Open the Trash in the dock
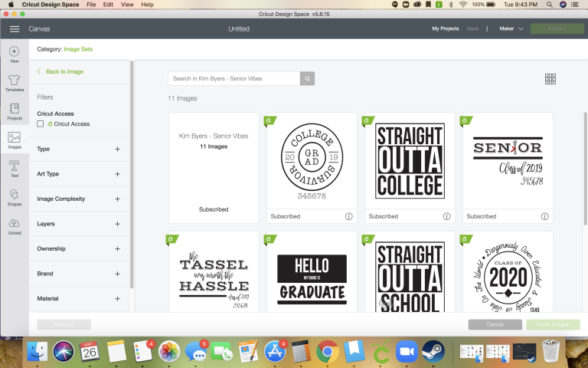The height and width of the screenshot is (368, 588). pos(551,352)
